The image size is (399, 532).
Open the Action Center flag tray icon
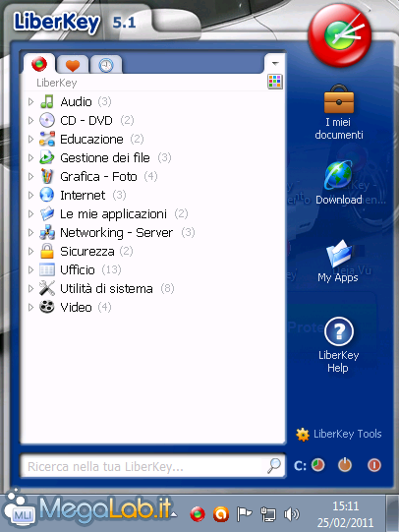pyautogui.click(x=244, y=514)
